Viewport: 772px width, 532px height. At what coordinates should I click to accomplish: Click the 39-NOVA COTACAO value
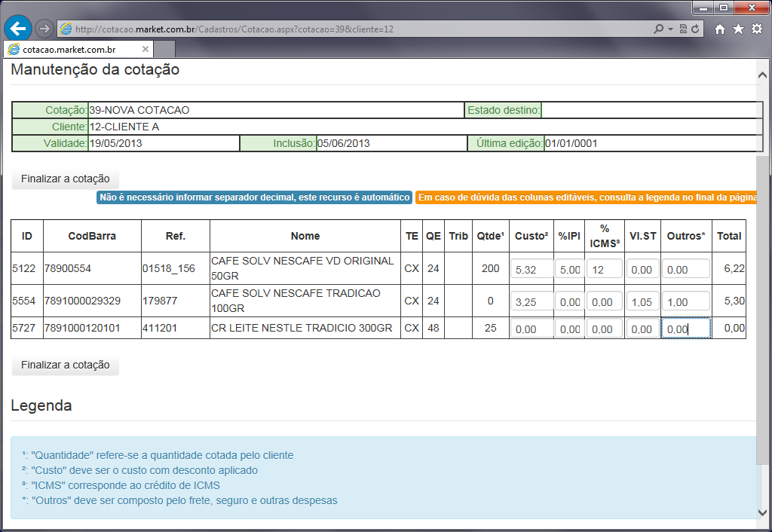[x=139, y=110]
